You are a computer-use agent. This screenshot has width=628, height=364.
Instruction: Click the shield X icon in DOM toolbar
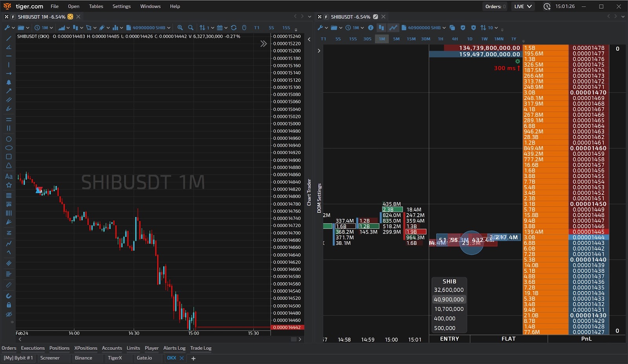pyautogui.click(x=473, y=27)
